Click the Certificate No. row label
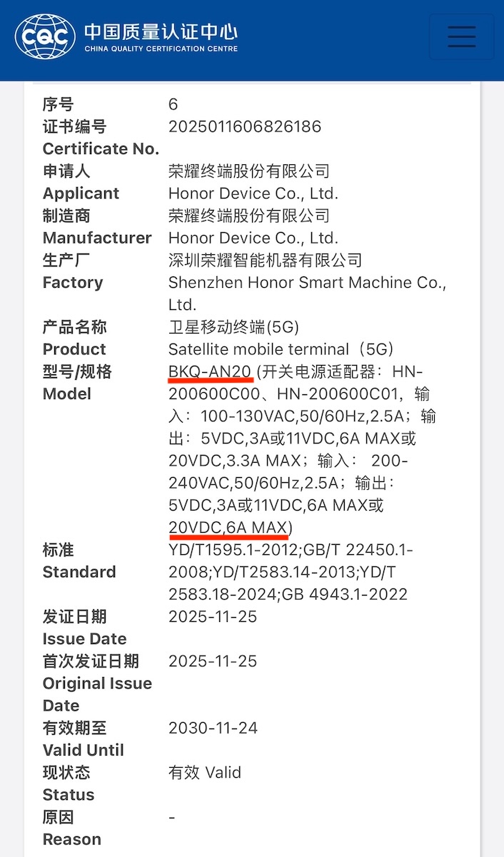 click(100, 149)
